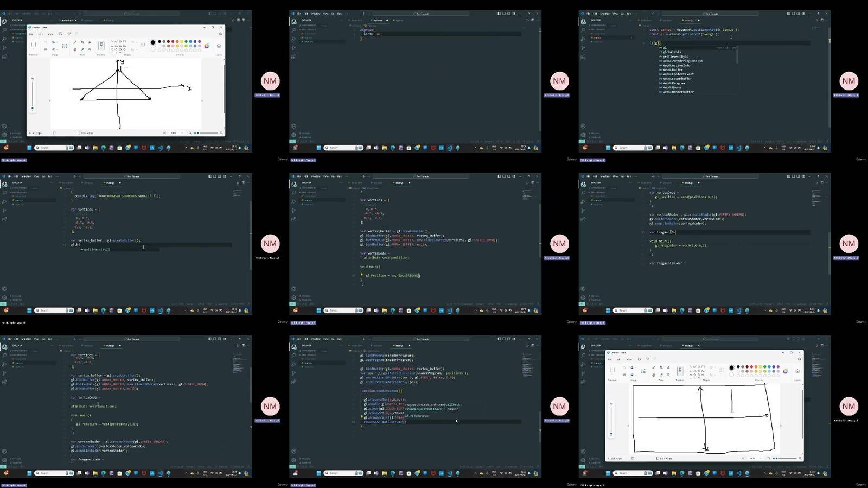This screenshot has width=868, height=488.
Task: Click lightbulb beside gl_Position in unfinished vec4(positions, frame
Action: coord(362,275)
